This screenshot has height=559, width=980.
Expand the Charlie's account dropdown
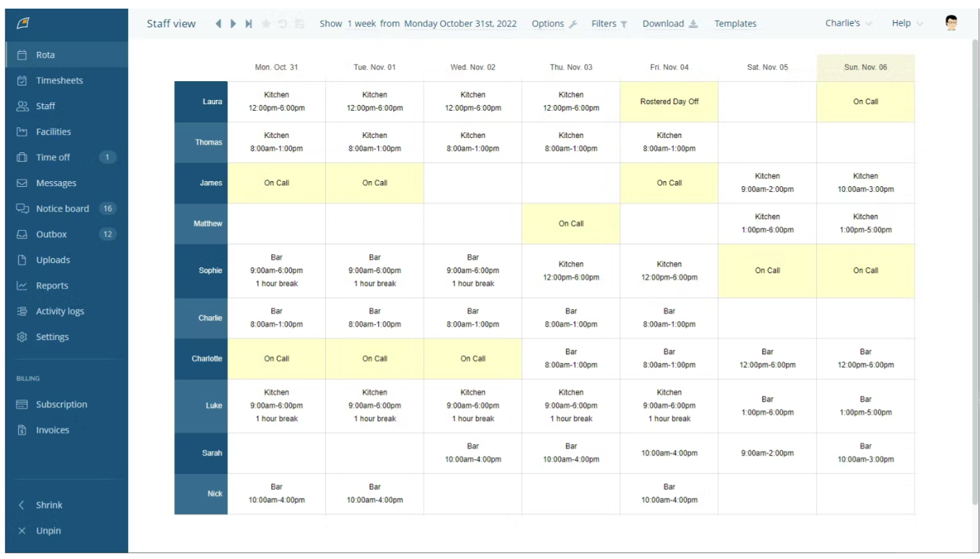pos(841,22)
